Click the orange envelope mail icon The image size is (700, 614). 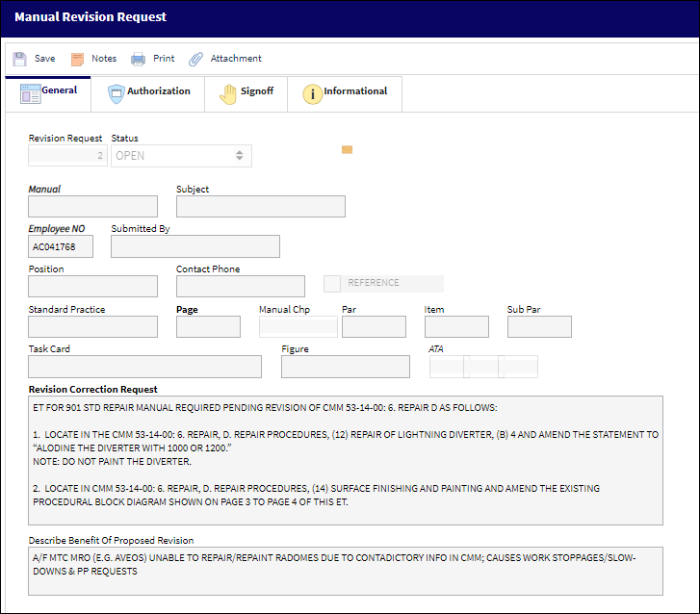pyautogui.click(x=347, y=149)
